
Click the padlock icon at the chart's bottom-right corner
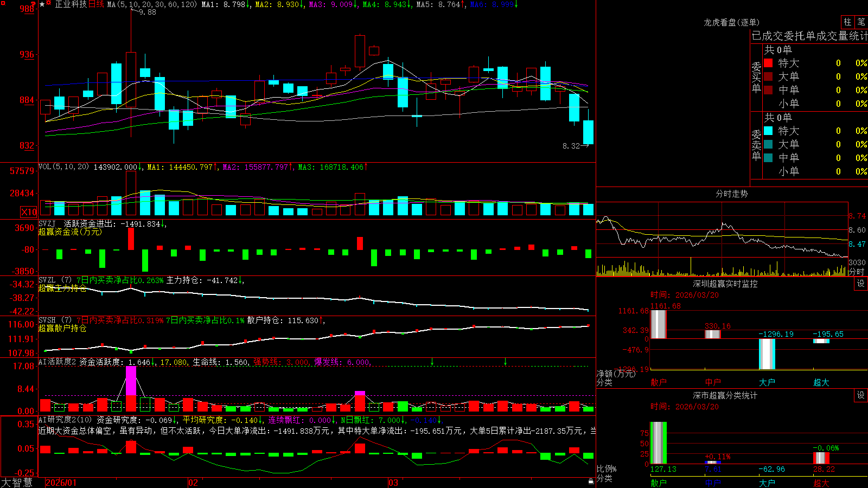pos(591,481)
